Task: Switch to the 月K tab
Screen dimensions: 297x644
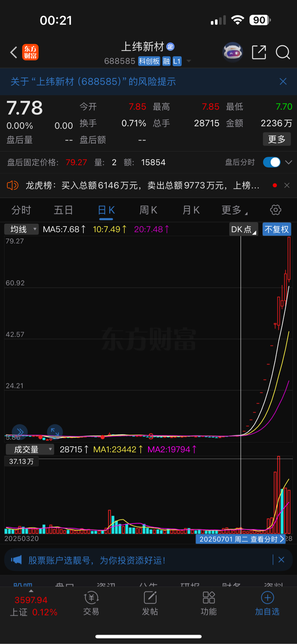Action: tap(191, 210)
